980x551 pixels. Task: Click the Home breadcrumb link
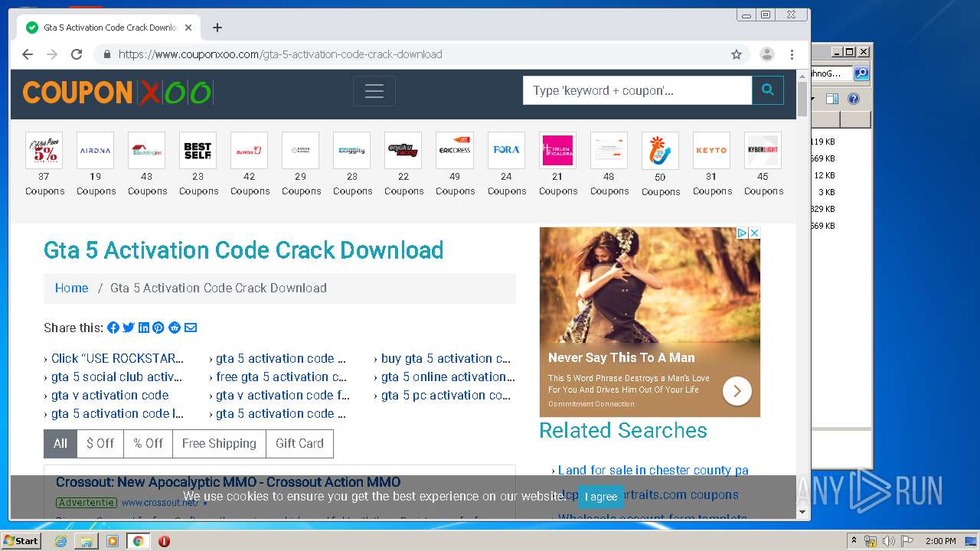pyautogui.click(x=71, y=288)
